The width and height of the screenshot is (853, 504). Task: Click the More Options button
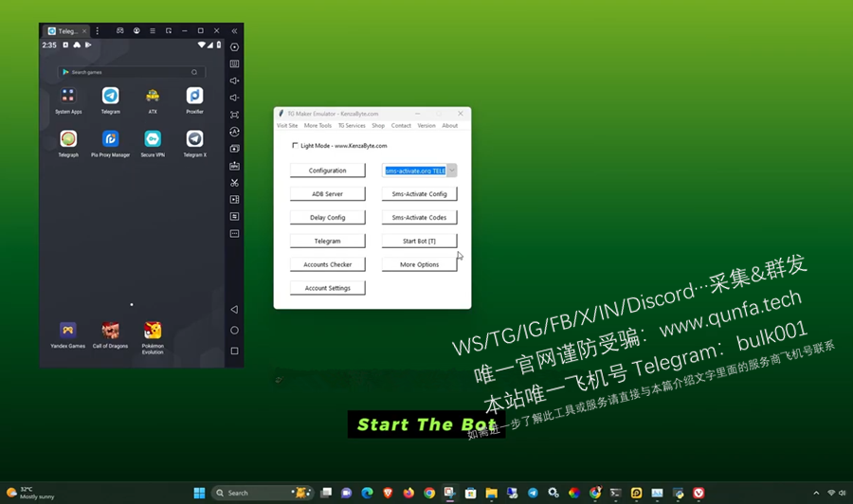pos(420,264)
